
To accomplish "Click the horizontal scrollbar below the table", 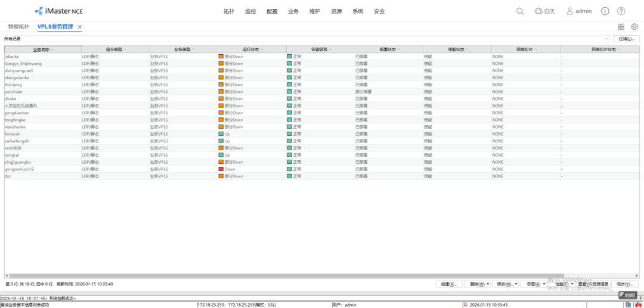I will (x=298, y=276).
